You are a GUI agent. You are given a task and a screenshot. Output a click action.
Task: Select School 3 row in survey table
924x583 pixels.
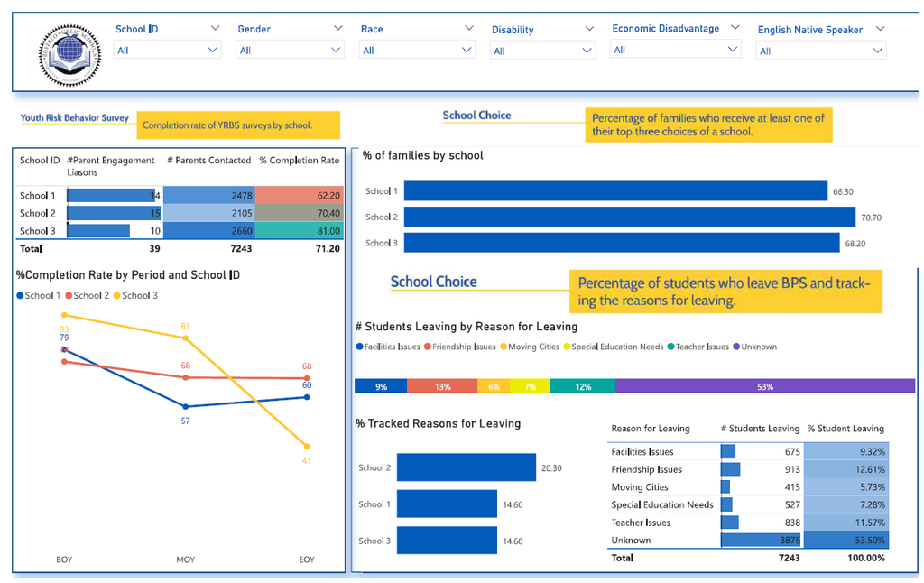pos(180,230)
